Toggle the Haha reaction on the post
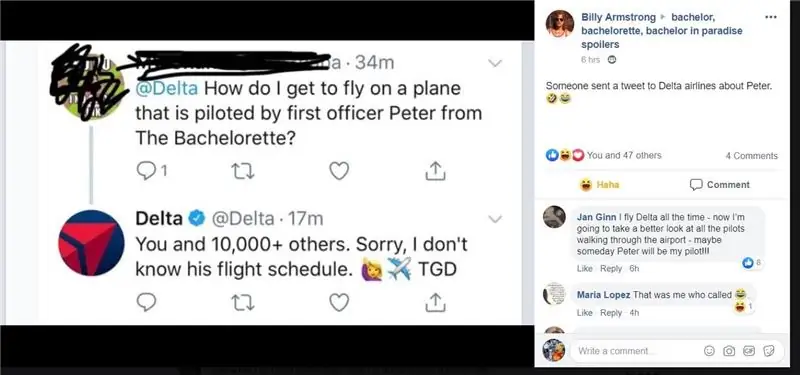 [x=600, y=185]
